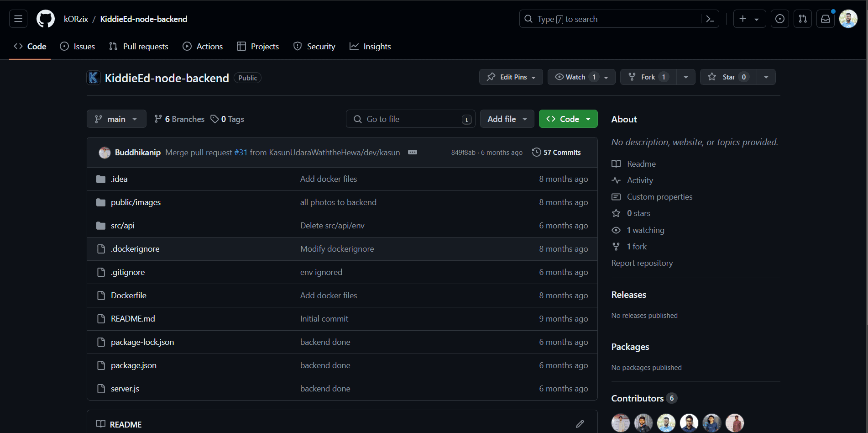Open the Contributors heading link
Screen dimensions: 868x433
644,398
